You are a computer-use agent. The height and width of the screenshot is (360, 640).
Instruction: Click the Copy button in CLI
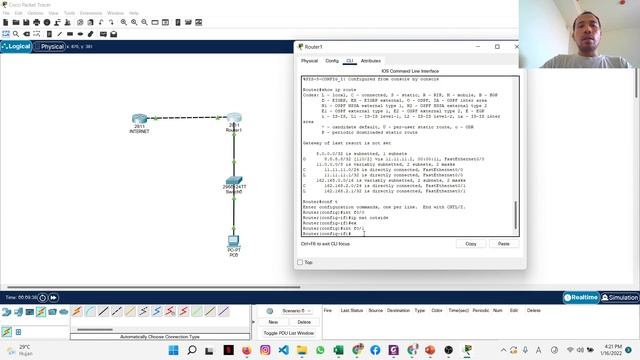coord(471,244)
